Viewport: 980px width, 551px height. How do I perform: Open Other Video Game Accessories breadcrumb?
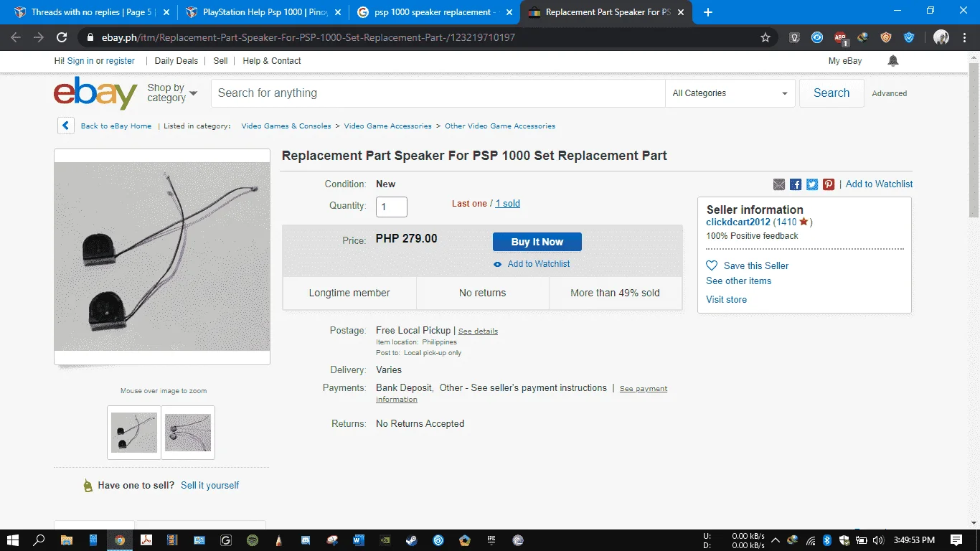pyautogui.click(x=500, y=126)
